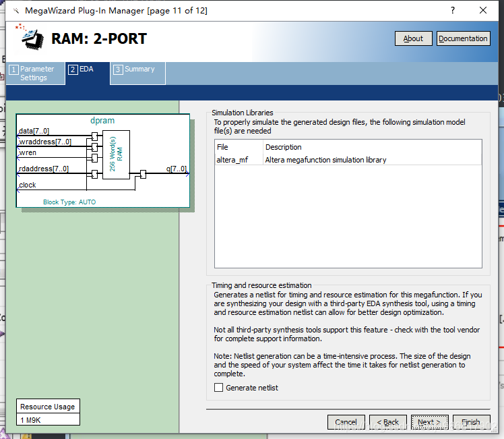The width and height of the screenshot is (504, 439).
Task: Close the MegaWizard Plug-In Manager window
Action: 483,10
